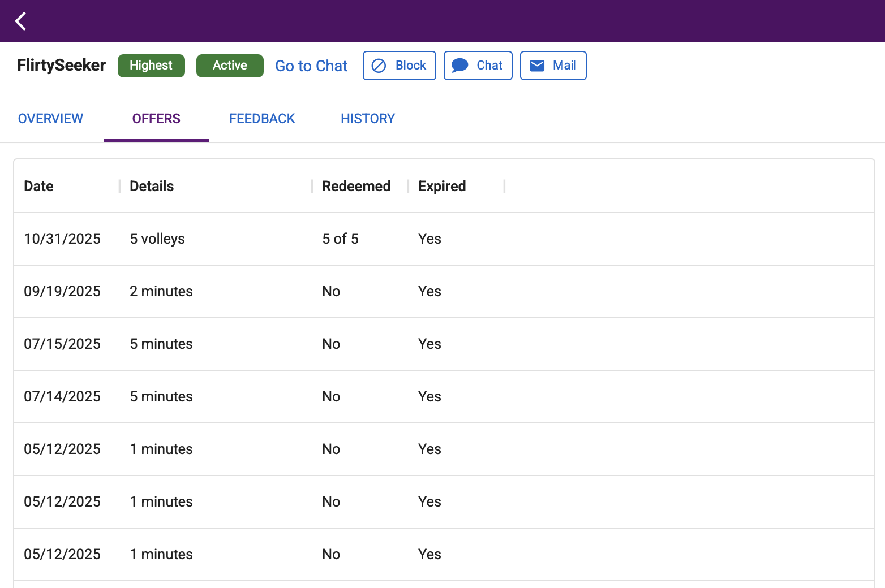Screen dimensions: 885x588
Task: Click the block circle-slash icon
Action: tap(379, 66)
